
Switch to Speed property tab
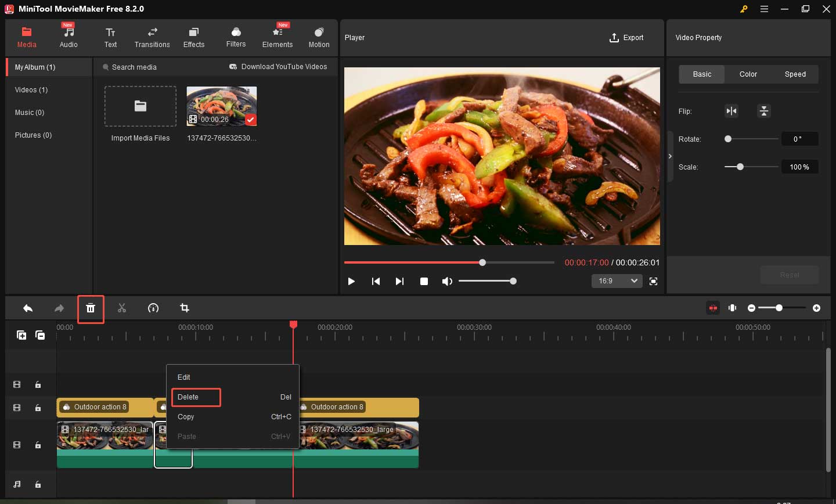[x=795, y=74]
